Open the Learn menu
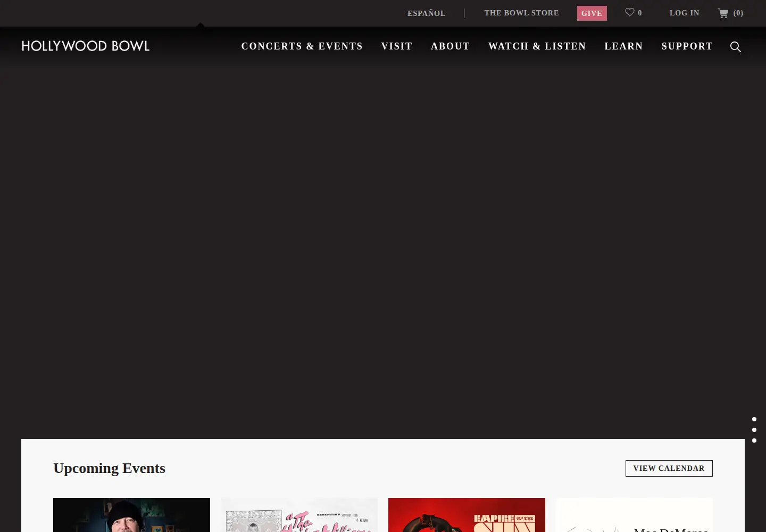 click(623, 46)
